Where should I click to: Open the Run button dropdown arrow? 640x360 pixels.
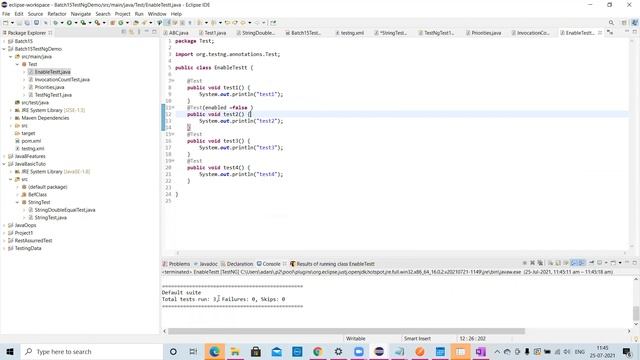pos(76,23)
